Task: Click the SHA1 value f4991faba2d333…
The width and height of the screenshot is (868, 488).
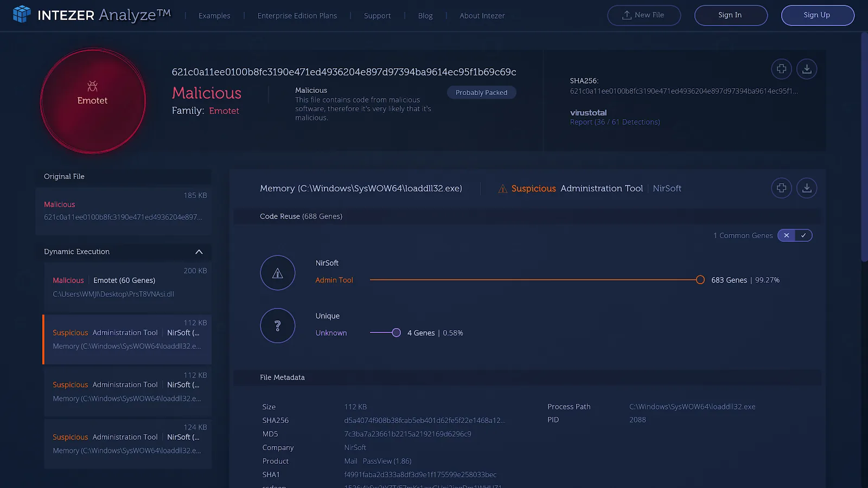Action: (420, 474)
